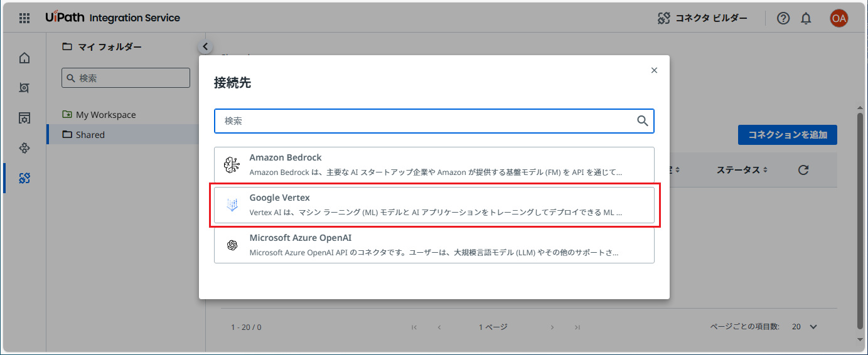Sort by ステータス column
Image resolution: width=868 pixels, height=355 pixels.
tap(742, 170)
